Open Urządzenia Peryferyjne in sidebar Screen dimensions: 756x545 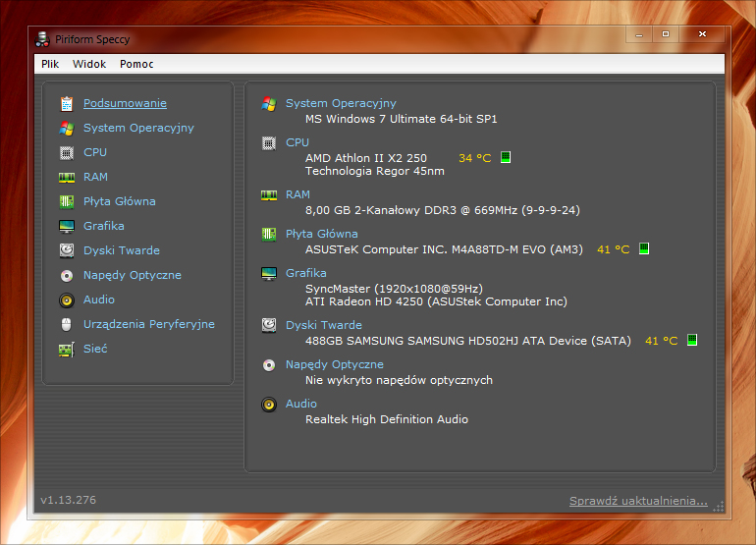(148, 324)
